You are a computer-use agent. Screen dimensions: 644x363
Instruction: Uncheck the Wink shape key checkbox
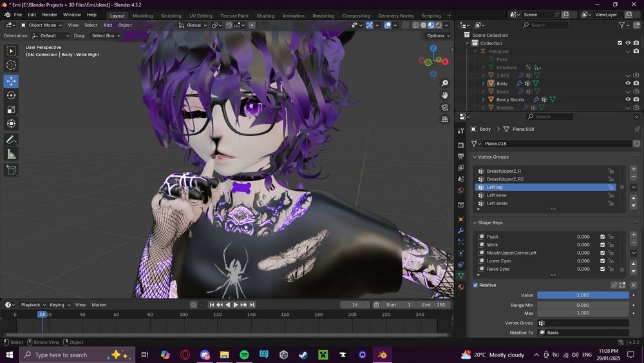pos(602,244)
